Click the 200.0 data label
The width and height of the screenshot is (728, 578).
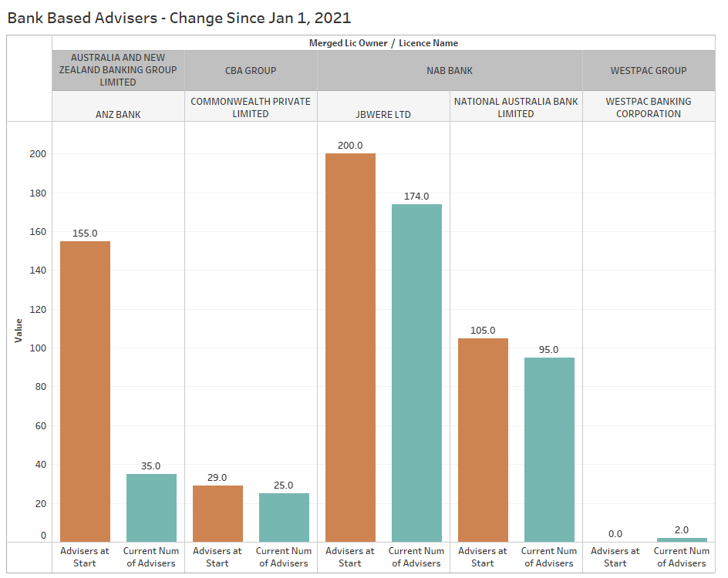[350, 146]
